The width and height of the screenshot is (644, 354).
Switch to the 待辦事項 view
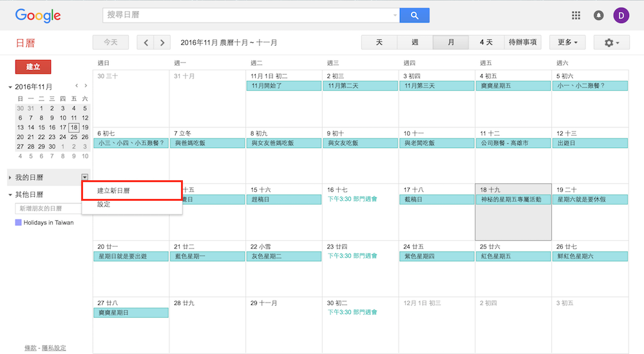(x=522, y=42)
